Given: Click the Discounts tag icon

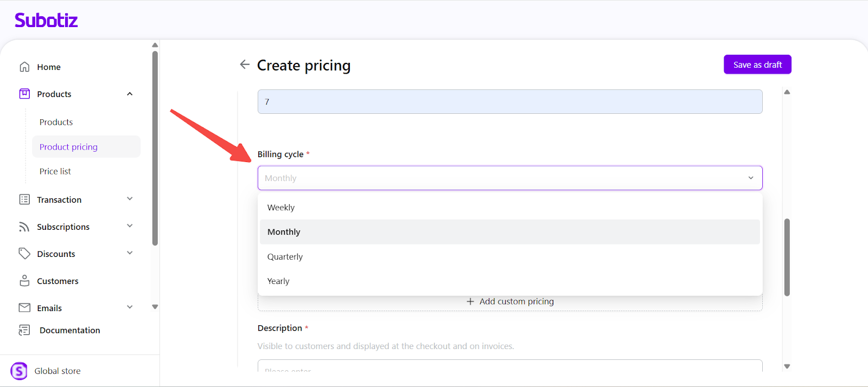Looking at the screenshot, I should pos(24,254).
